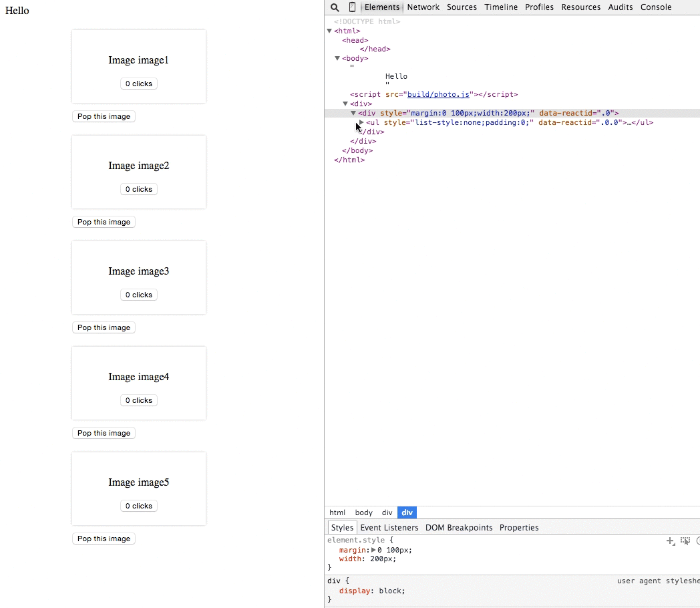Click the Hello text node in DOM tree
Viewport: 700px width, 608px height.
pos(396,76)
